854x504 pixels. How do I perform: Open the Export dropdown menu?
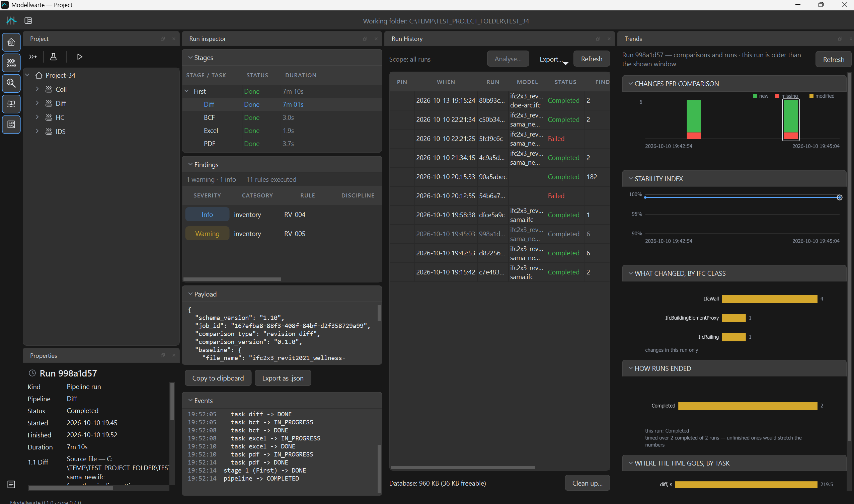[x=553, y=59]
